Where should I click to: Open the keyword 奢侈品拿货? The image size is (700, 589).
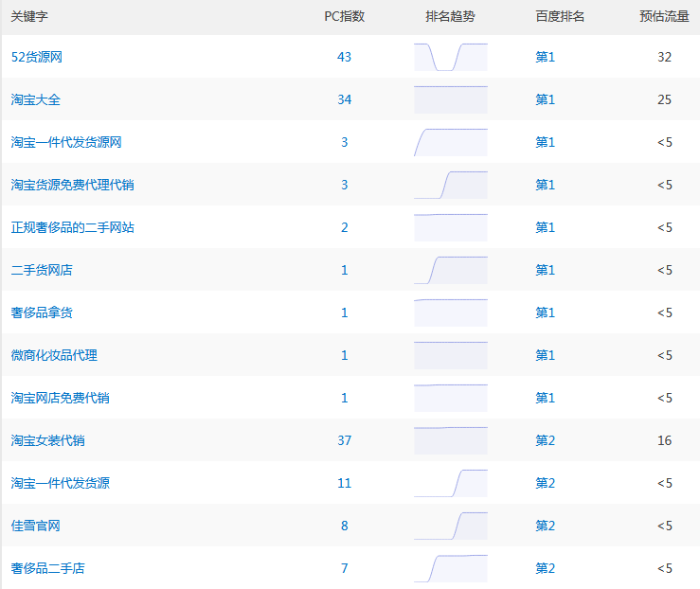42,312
